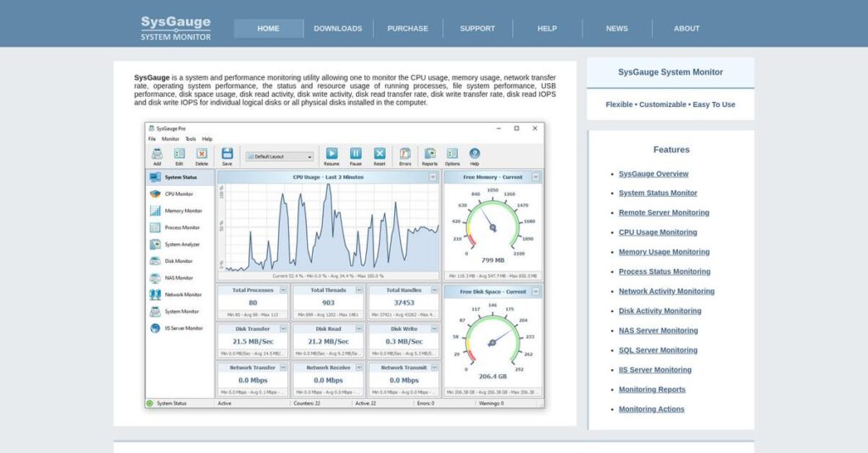Click the SysGauge Pro title bar app icon

[151, 128]
